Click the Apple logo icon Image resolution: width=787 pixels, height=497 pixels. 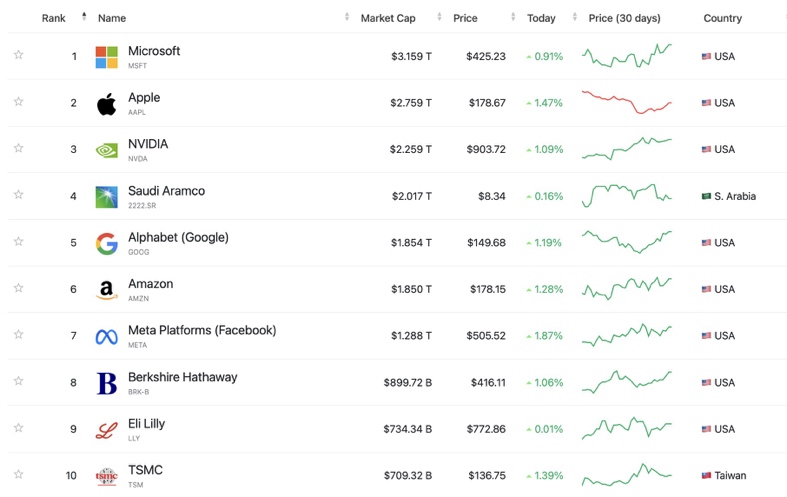106,104
